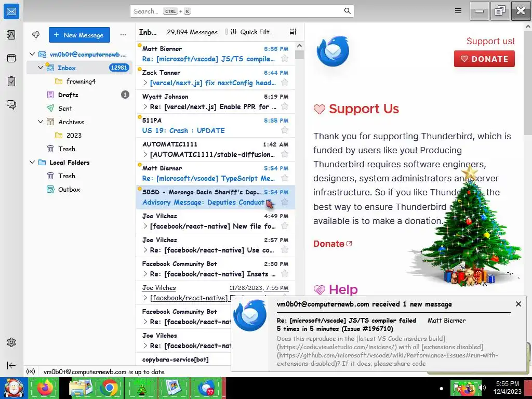Expand the Joe Vilches 4:49 PM thread
Viewport: 532px width, 399px height.
(x=145, y=226)
